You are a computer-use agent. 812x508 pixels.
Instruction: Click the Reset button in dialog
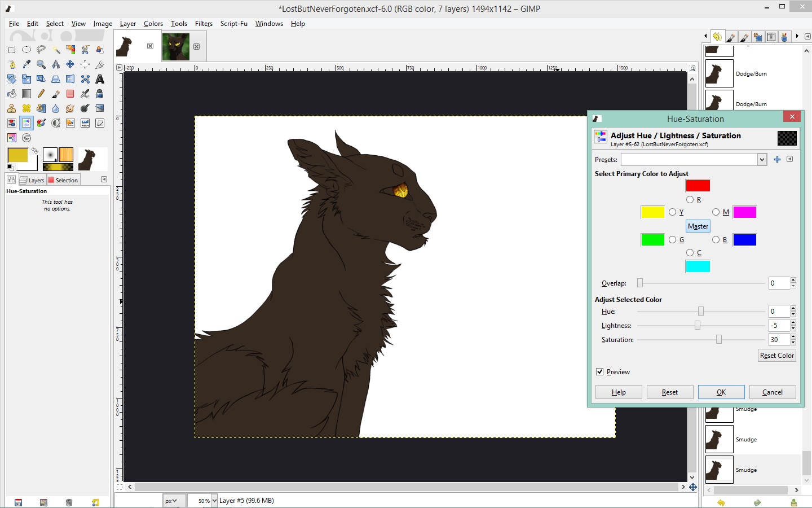pos(670,392)
